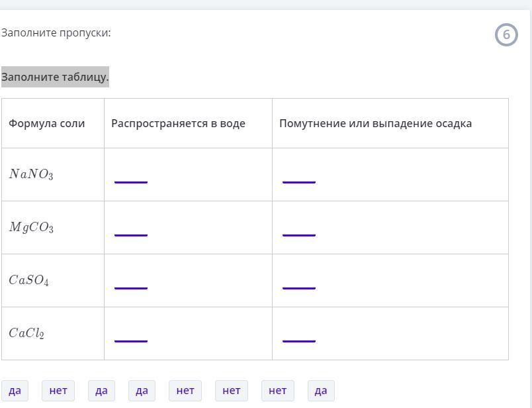Select the third "да" chip from the left
The width and height of the screenshot is (532, 408).
142,391
